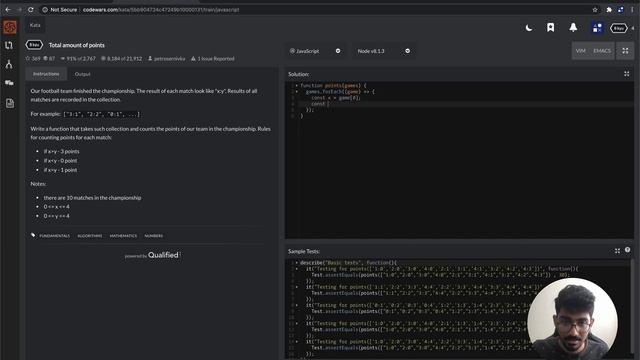Click the 8,184 of 21,912 completion stat

pos(122,59)
